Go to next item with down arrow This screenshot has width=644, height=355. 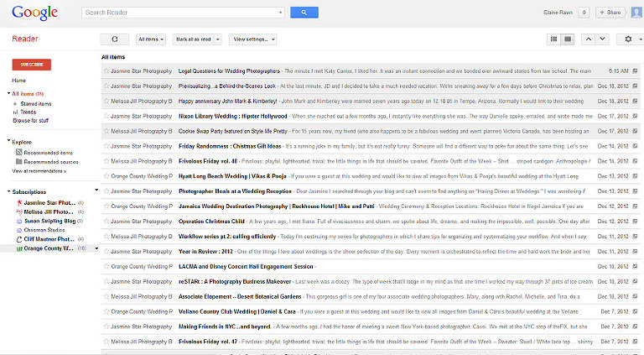click(602, 39)
